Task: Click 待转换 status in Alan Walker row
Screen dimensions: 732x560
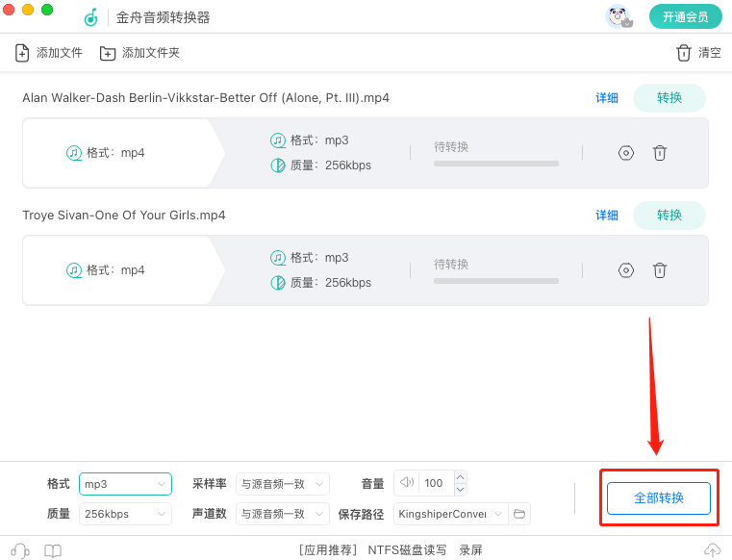Action: tap(451, 147)
